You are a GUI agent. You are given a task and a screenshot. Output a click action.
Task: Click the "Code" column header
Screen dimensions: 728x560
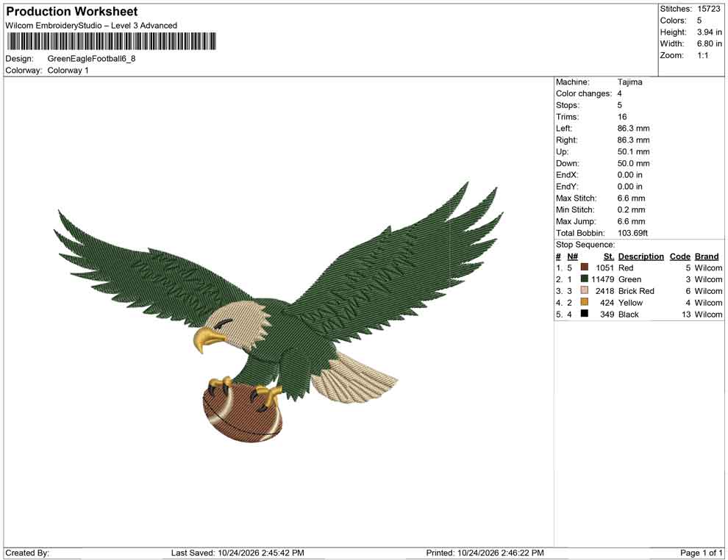(680, 256)
